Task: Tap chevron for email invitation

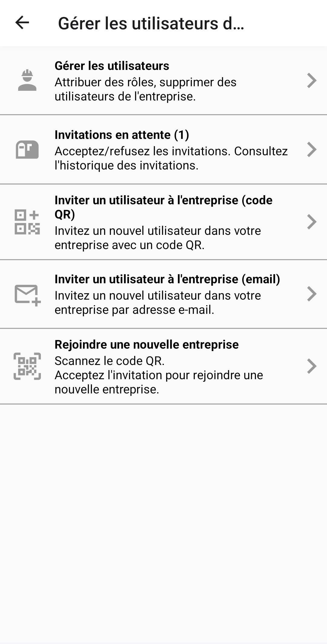Action: coord(312,294)
